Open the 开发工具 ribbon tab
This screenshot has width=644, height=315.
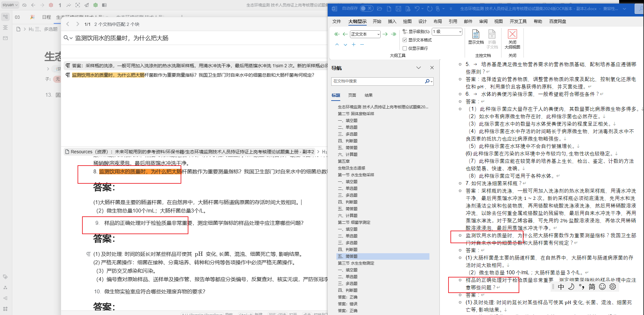[518, 21]
